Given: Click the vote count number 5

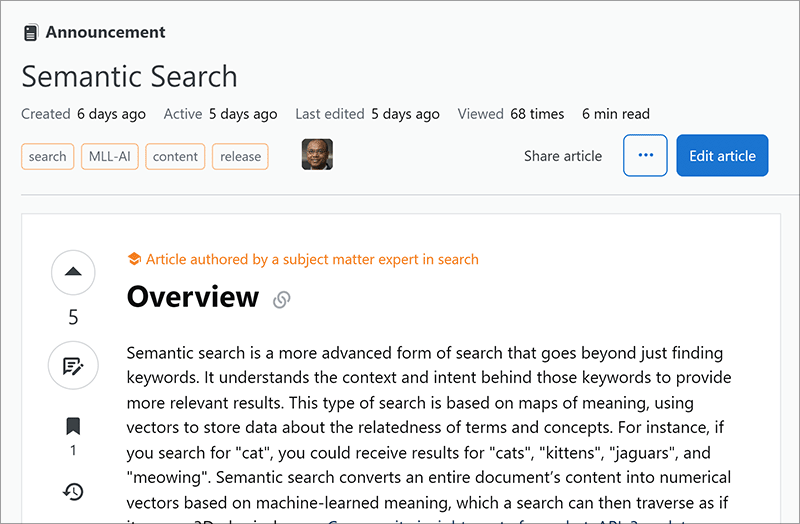Looking at the screenshot, I should pos(73,318).
